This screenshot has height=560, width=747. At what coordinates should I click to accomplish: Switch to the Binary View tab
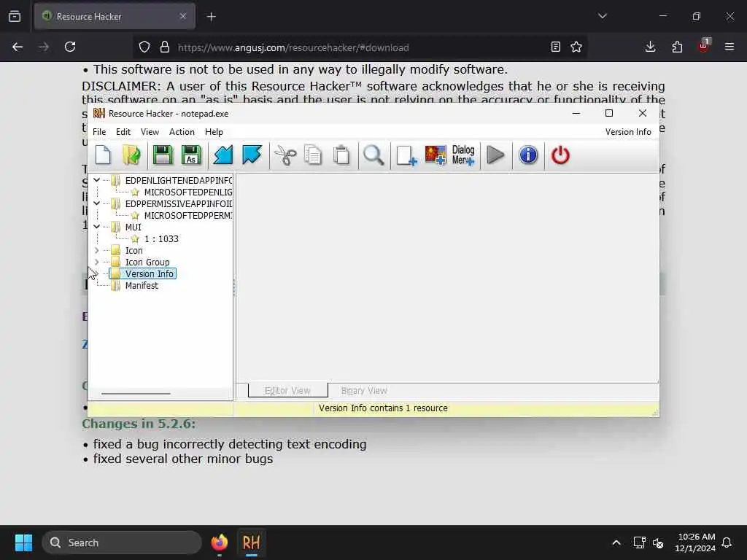click(x=364, y=391)
